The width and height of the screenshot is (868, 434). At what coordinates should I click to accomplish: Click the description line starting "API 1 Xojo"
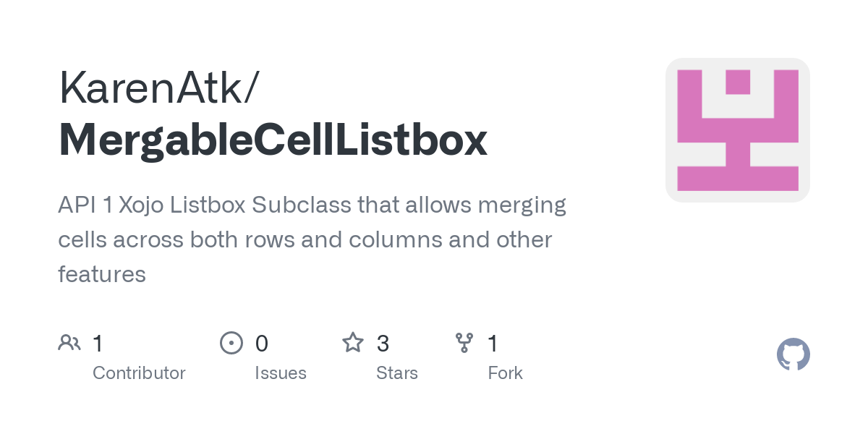(x=312, y=205)
